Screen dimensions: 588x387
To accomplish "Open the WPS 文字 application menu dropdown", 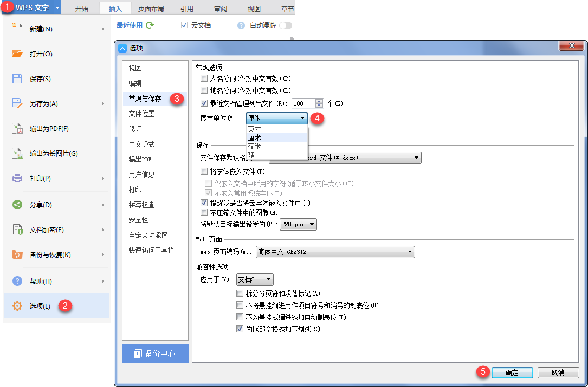I will 57,8.
